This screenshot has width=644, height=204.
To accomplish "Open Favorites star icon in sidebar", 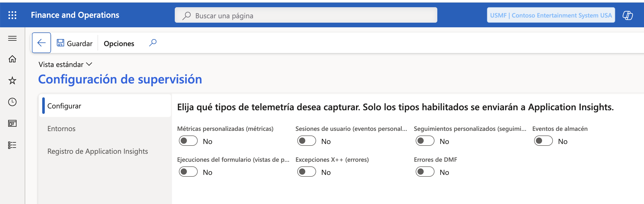I will 12,81.
